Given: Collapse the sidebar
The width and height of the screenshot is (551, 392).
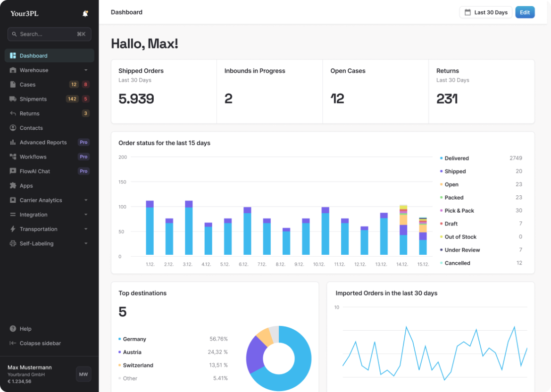Looking at the screenshot, I should (x=40, y=343).
